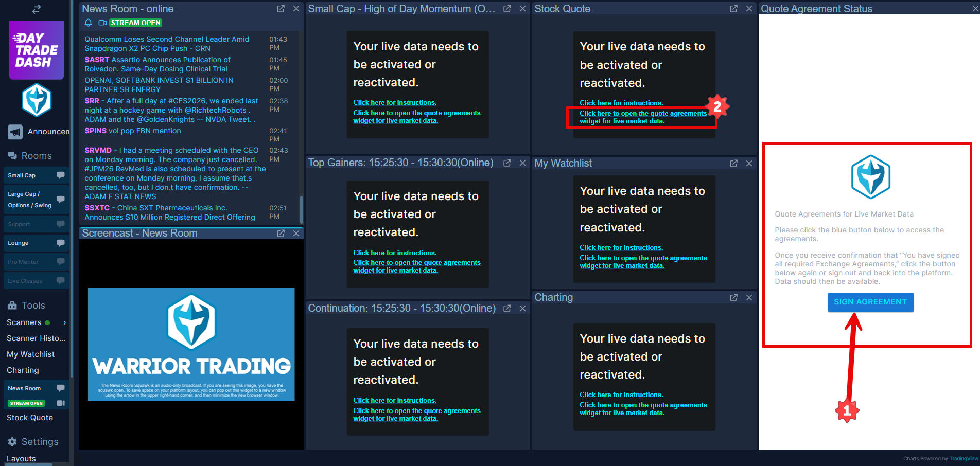Open Stock Quote from the sidebar
Viewport: 980px width, 466px height.
[x=30, y=418]
